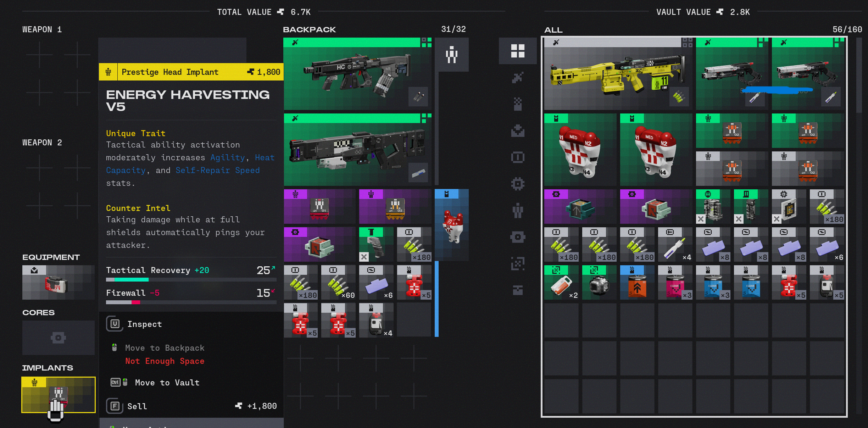Filter vault by cores icon
Viewport: 868px width, 428px height.
pos(517,237)
